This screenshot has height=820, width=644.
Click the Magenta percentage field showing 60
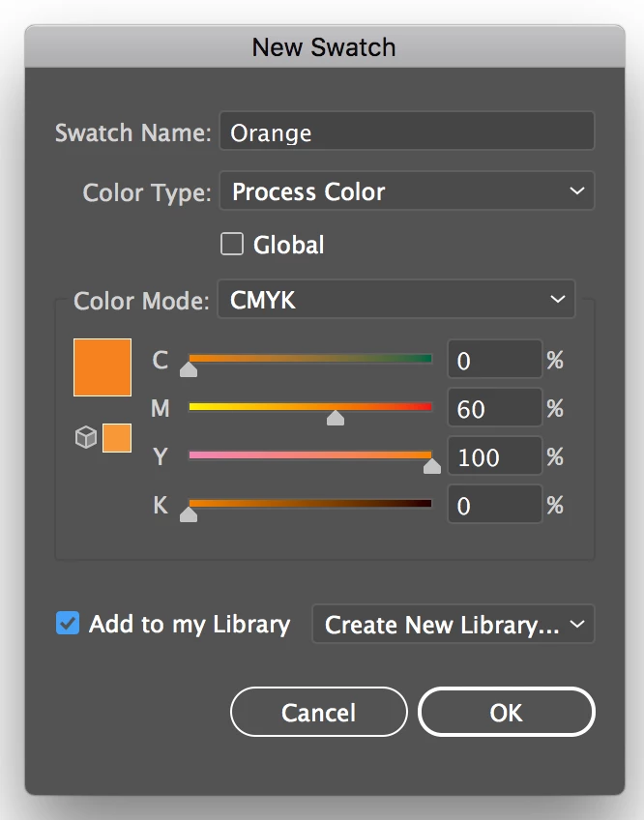(494, 409)
